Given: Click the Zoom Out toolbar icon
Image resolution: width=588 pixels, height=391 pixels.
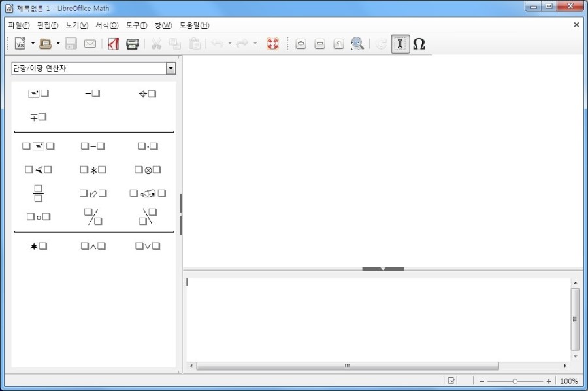Looking at the screenshot, I should point(319,44).
